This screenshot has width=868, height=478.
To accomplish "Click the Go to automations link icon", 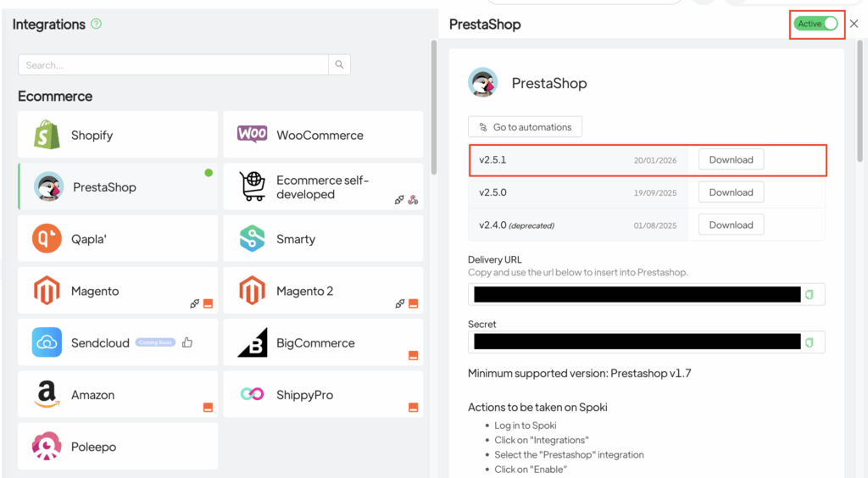I will pyautogui.click(x=483, y=127).
